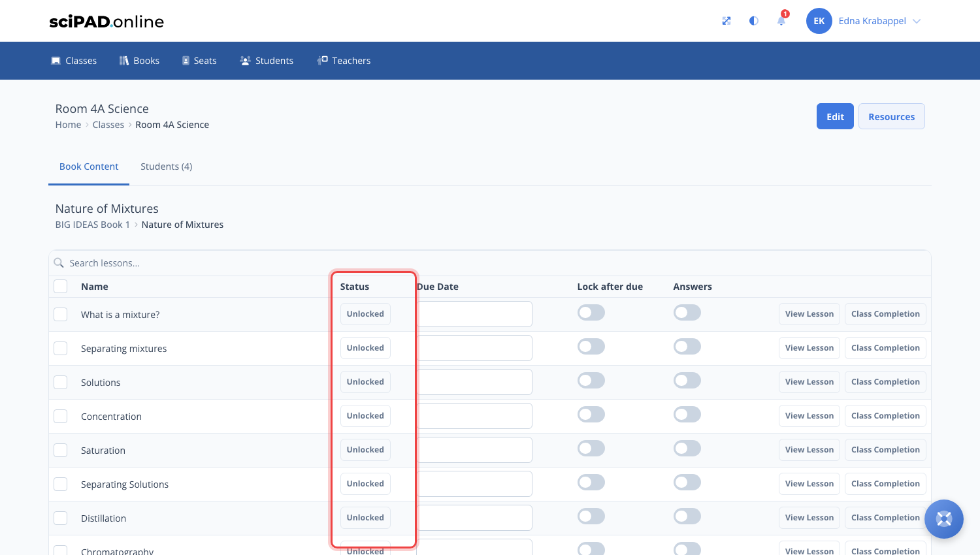Expand the Edna Krabappel user menu
The image size is (980, 555).
(879, 21)
